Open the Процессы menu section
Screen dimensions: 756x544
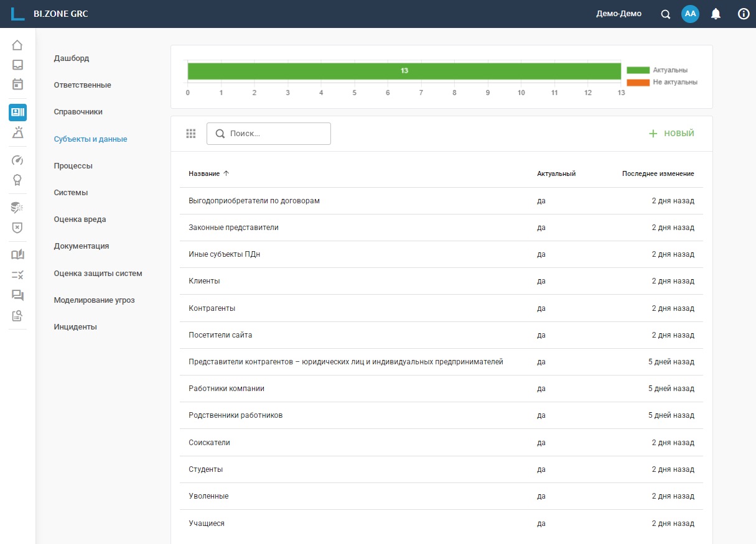click(73, 166)
